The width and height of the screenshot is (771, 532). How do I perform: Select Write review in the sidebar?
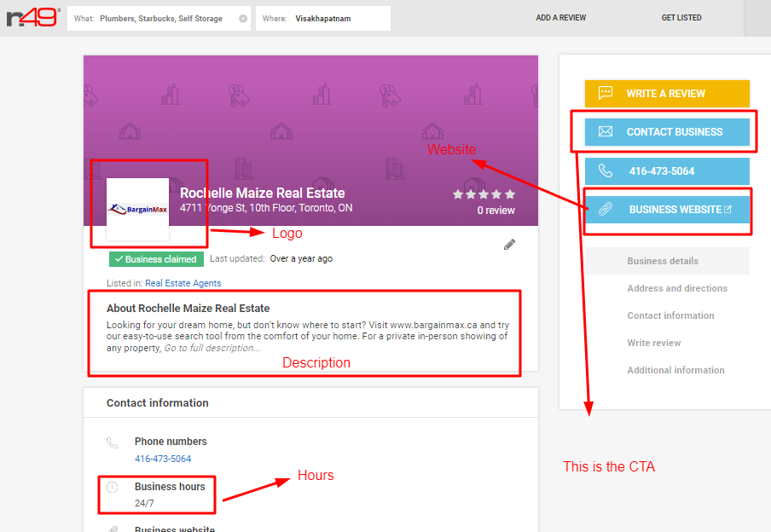(653, 343)
